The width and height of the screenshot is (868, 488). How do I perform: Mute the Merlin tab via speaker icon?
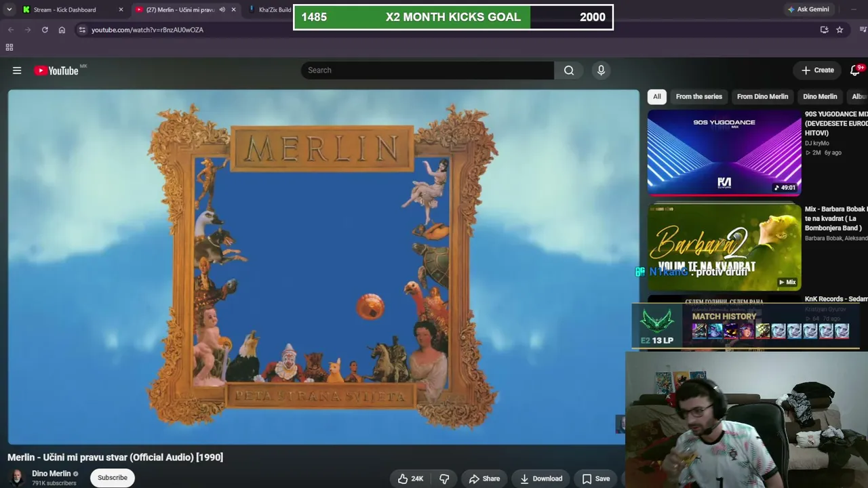(222, 10)
